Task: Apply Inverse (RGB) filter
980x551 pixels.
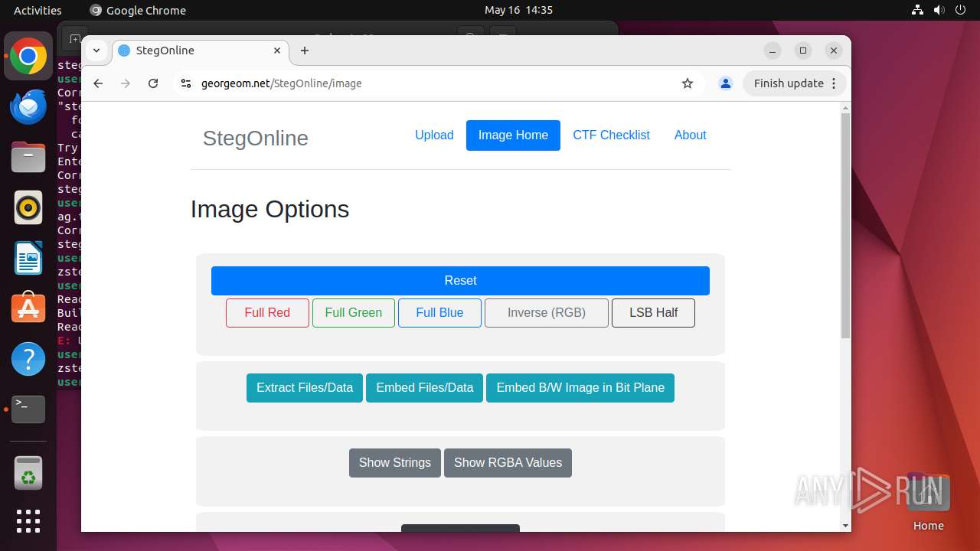Action: point(547,313)
